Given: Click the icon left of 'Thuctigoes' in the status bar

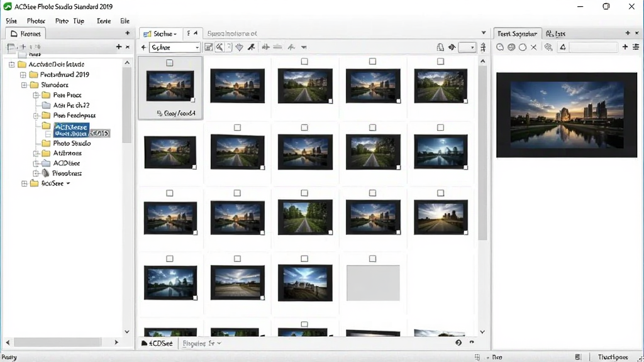Looking at the screenshot, I should point(578,357).
